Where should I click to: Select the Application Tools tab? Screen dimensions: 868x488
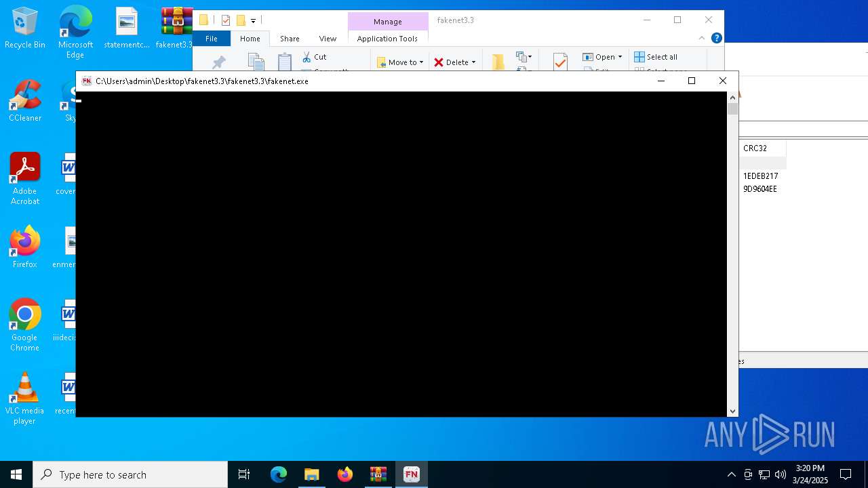(x=387, y=39)
